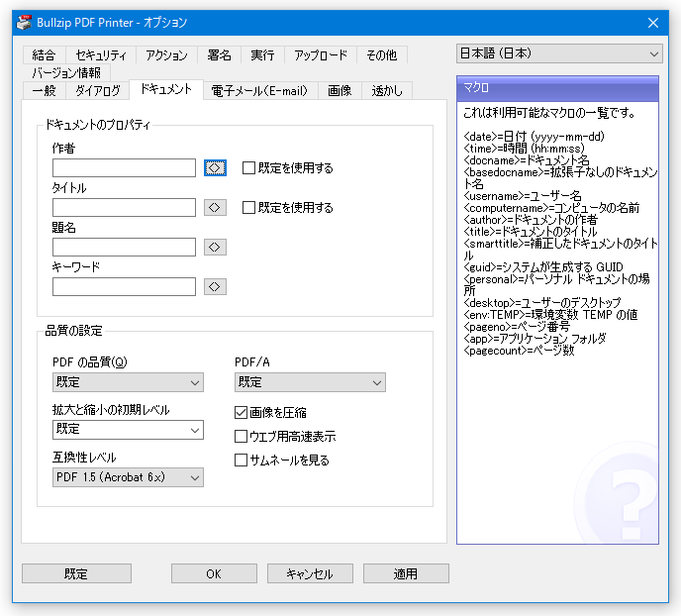Switch to the 透かし tab
The height and width of the screenshot is (616, 681).
(x=387, y=90)
